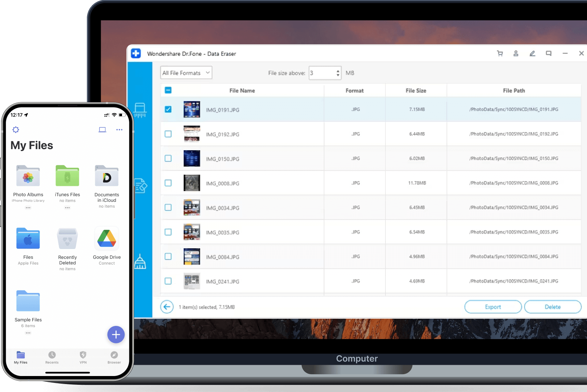The height and width of the screenshot is (392, 587).
Task: Open the Apple Files folder
Action: coord(28,238)
